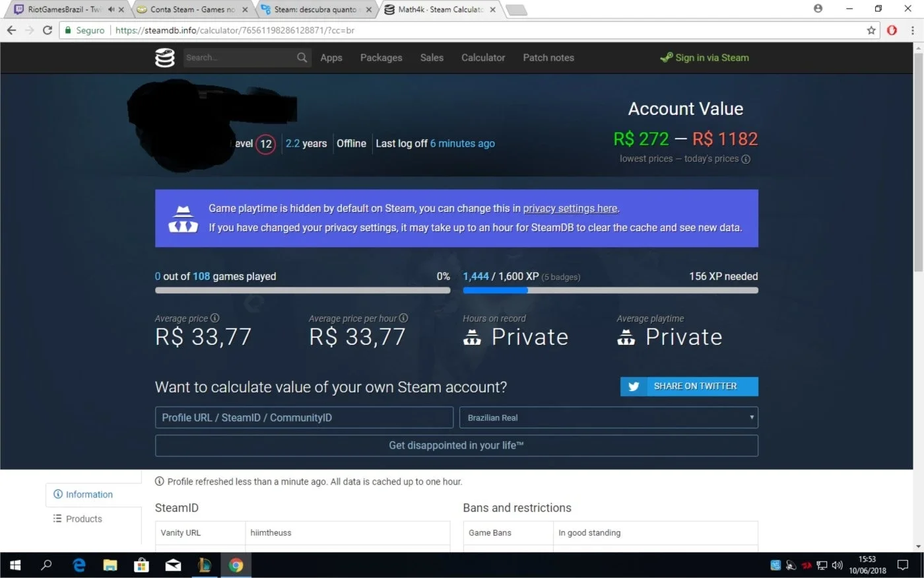Image resolution: width=924 pixels, height=578 pixels.
Task: Click the info icon beside Average price per hour
Action: click(x=403, y=318)
